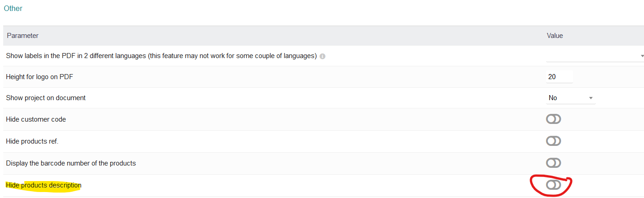
Task: Enable the Hide products ref. switch
Action: pyautogui.click(x=553, y=141)
